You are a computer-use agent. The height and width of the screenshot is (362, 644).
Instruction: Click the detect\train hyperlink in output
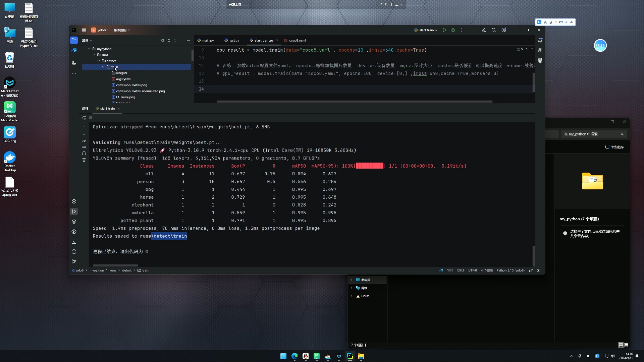(x=169, y=236)
